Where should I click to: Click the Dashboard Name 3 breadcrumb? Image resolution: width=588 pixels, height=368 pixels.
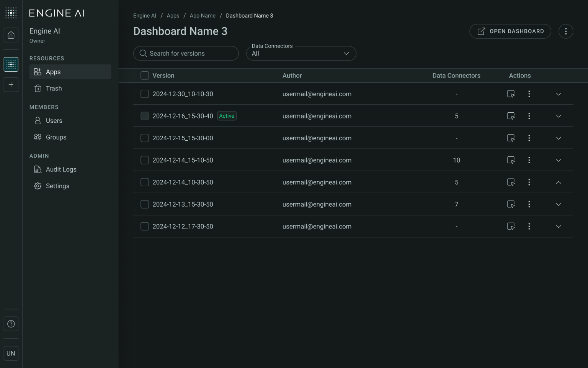250,16
